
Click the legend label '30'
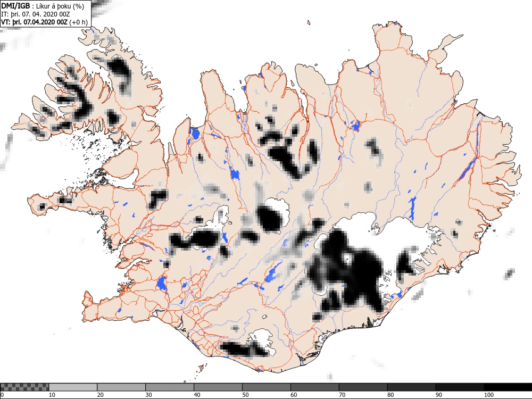[x=148, y=395]
